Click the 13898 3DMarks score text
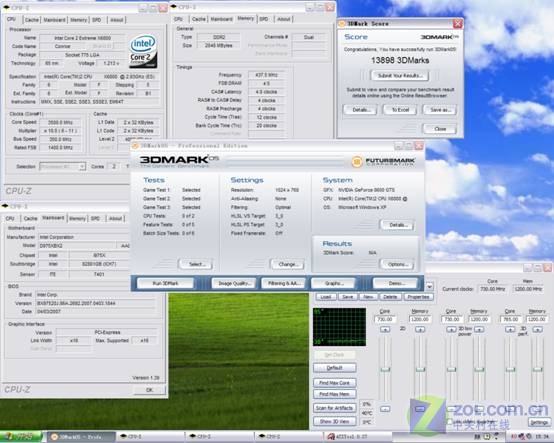This screenshot has width=554, height=443. (x=400, y=60)
